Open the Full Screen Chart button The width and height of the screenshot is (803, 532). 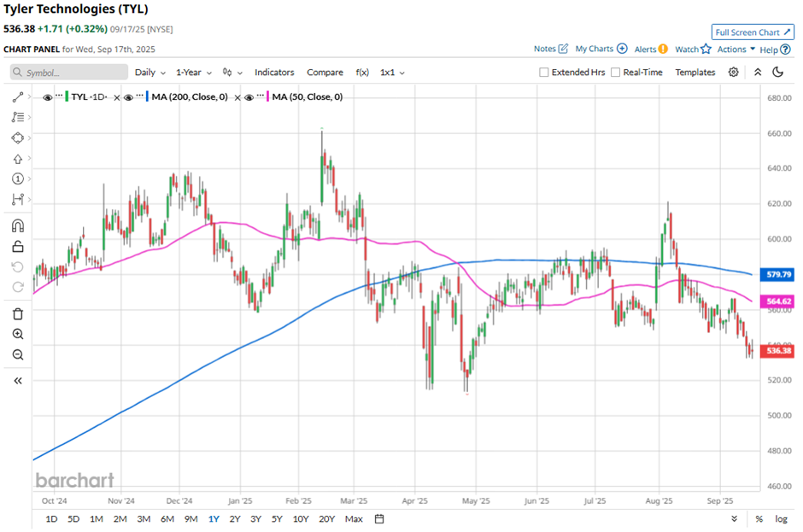[753, 32]
